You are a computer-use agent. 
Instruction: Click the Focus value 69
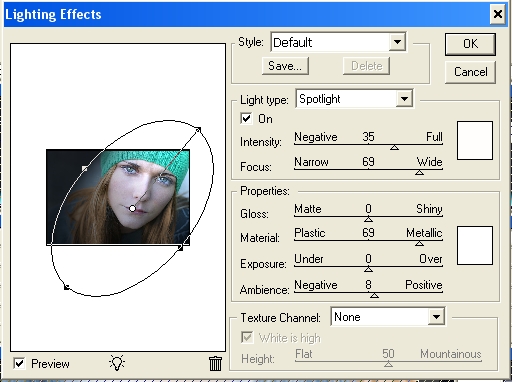click(x=368, y=162)
